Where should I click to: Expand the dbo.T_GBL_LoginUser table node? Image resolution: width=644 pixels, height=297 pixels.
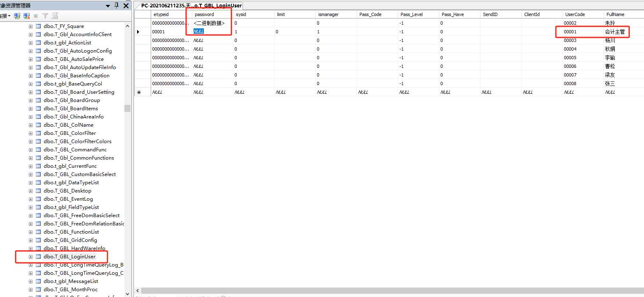click(30, 257)
